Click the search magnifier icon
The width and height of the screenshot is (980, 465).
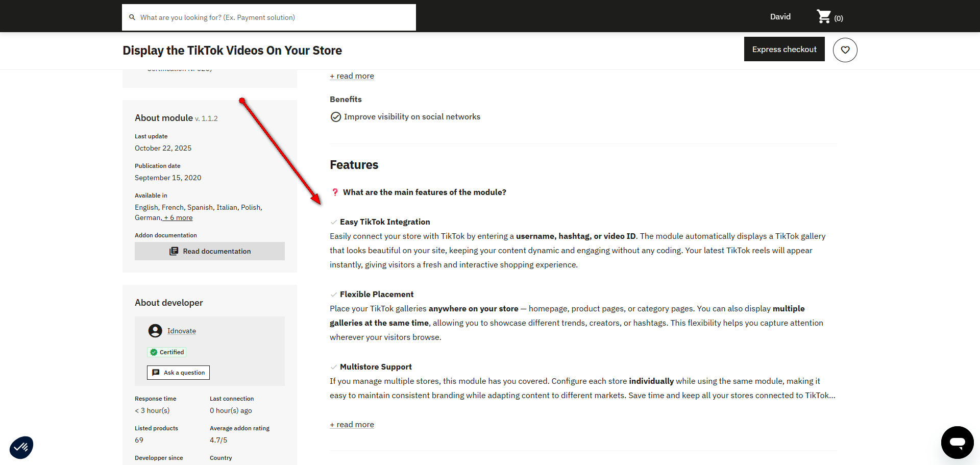[x=132, y=17]
